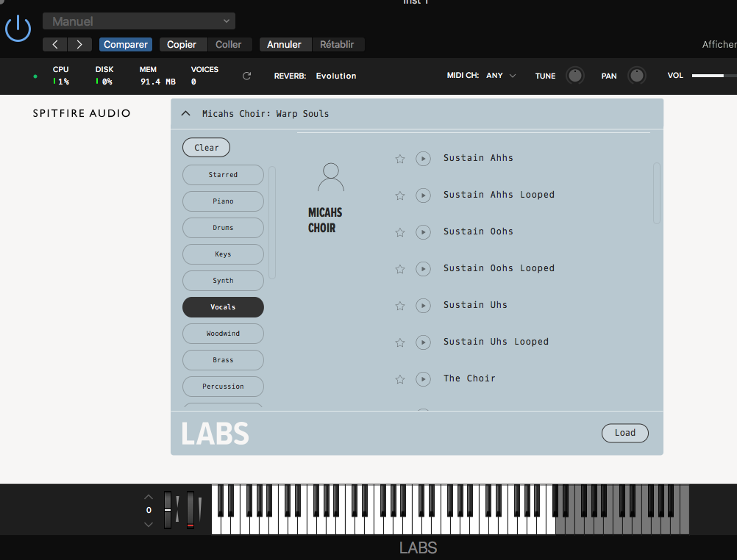Preview The Choir preset
The width and height of the screenshot is (737, 560).
click(423, 379)
